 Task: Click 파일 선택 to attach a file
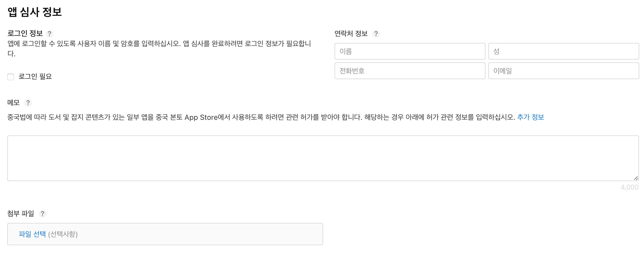(x=32, y=234)
